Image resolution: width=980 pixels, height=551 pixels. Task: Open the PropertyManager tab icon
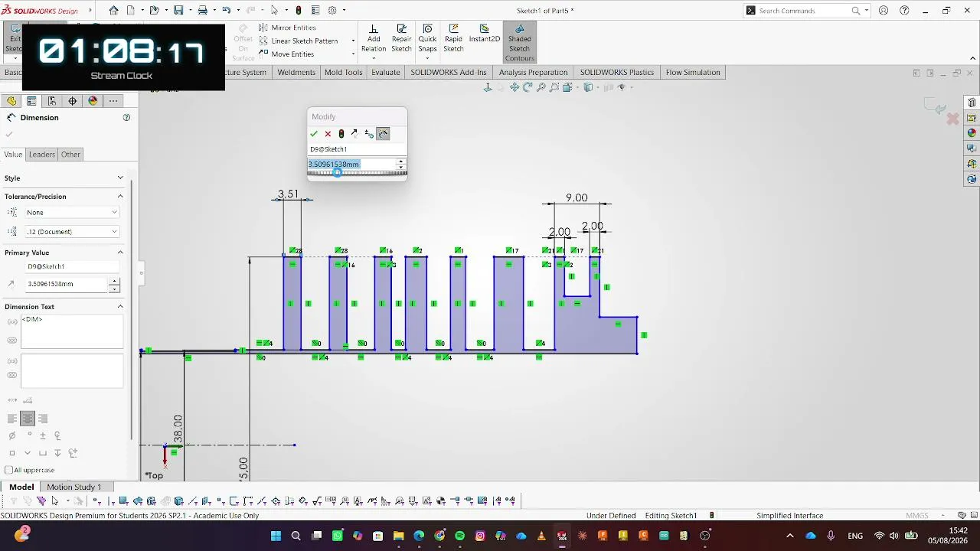tap(31, 101)
